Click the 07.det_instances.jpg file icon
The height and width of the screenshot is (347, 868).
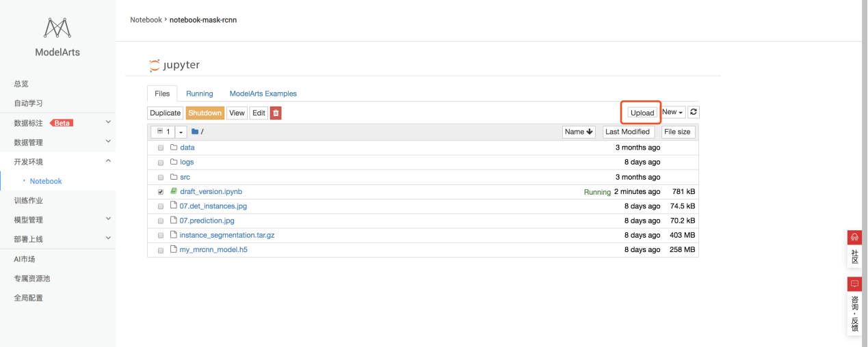pos(174,206)
